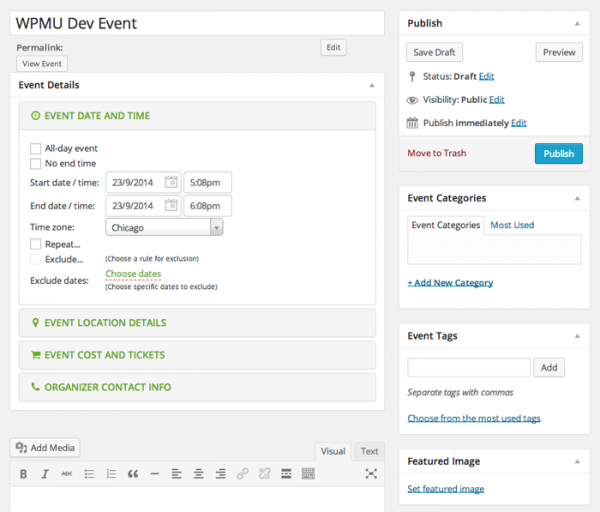Expand Organizer Contact Info section
The image size is (600, 512).
[197, 387]
